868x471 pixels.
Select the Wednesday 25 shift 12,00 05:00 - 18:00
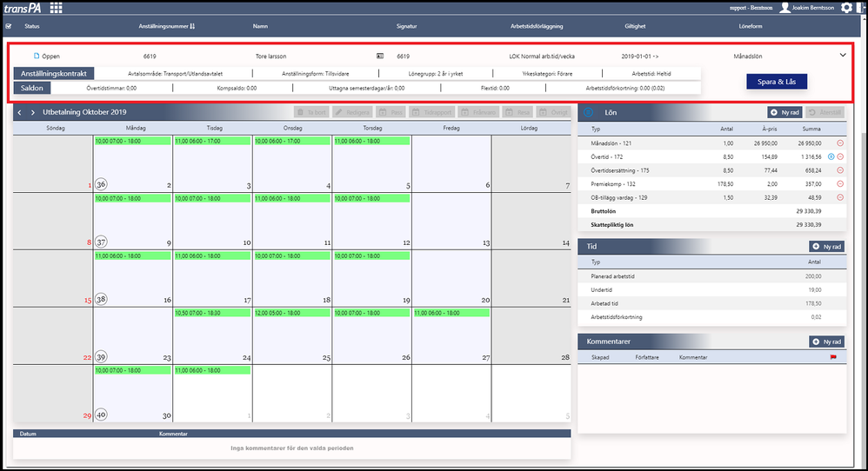(x=291, y=313)
